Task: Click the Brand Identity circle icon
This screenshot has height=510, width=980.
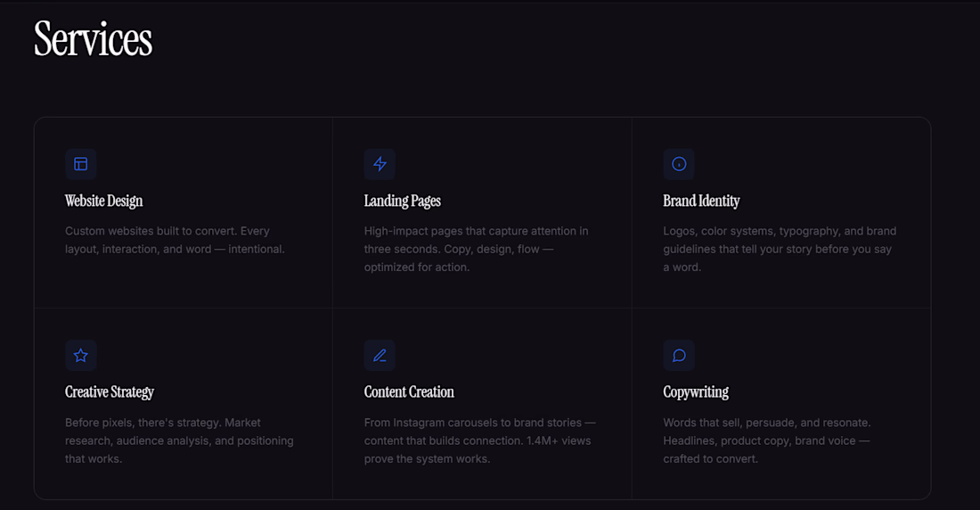Action: click(x=679, y=164)
